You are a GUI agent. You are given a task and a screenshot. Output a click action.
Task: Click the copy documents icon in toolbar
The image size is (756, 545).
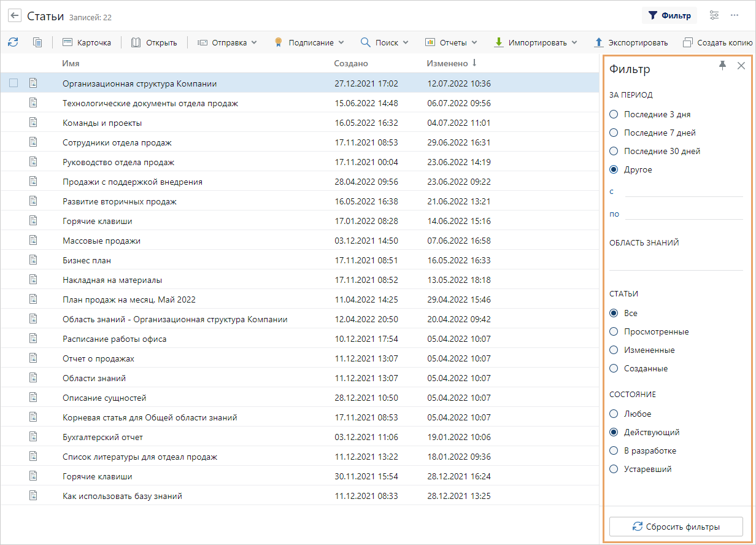[37, 42]
